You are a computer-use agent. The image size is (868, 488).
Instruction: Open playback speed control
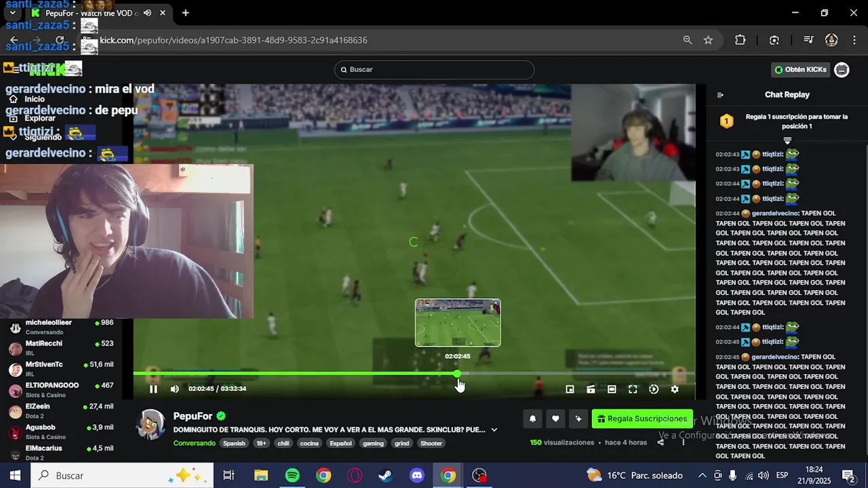pyautogui.click(x=654, y=389)
